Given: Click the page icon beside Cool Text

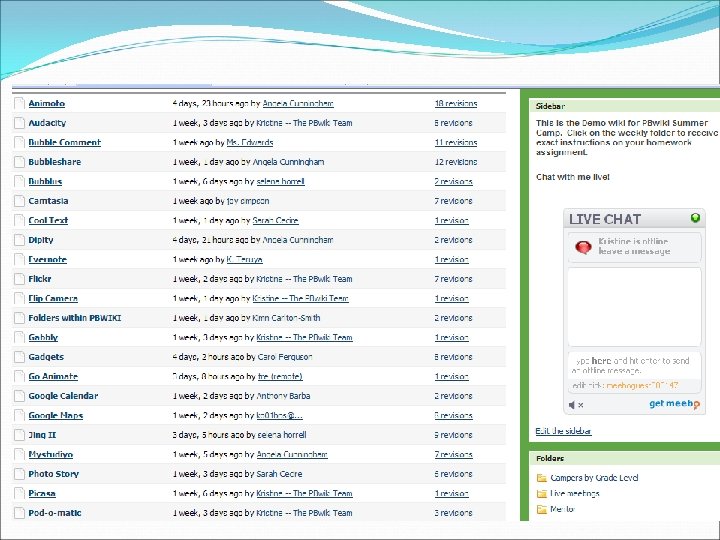Looking at the screenshot, I should (x=19, y=220).
